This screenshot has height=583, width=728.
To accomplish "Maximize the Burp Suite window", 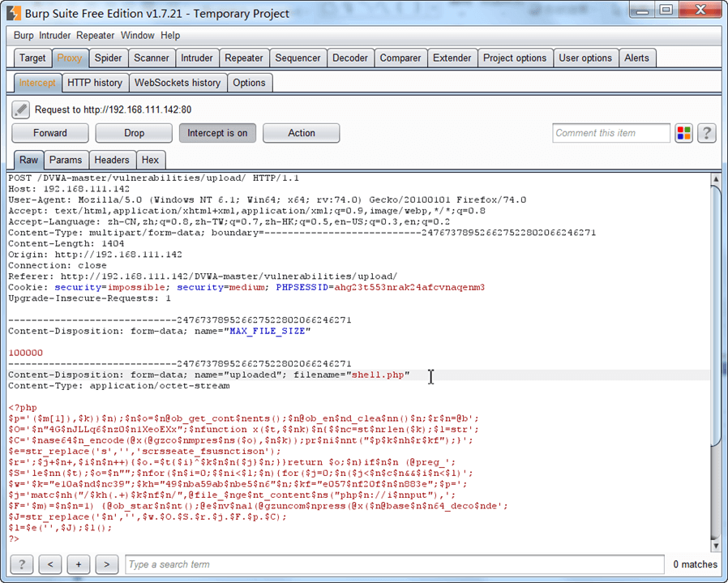I will (666, 9).
